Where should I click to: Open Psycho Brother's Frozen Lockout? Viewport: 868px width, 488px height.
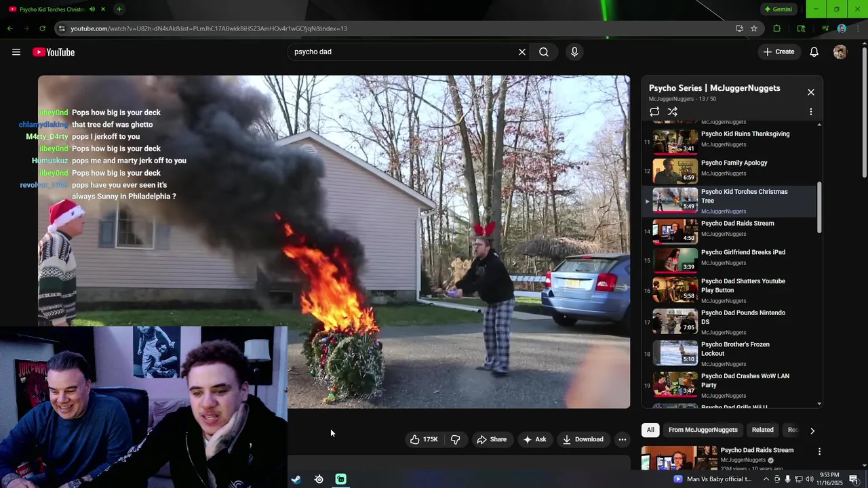tap(730, 354)
